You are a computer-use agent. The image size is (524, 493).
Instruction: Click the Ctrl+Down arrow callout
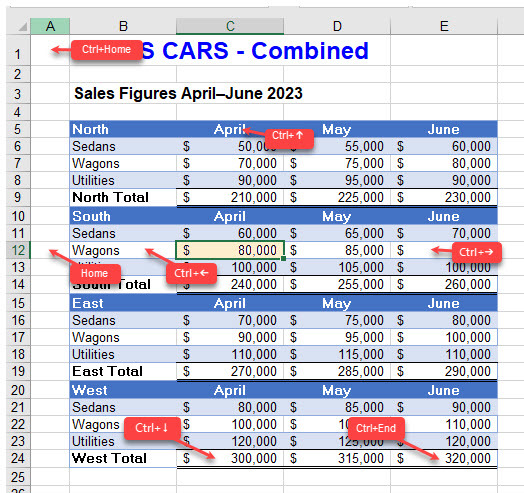click(152, 428)
